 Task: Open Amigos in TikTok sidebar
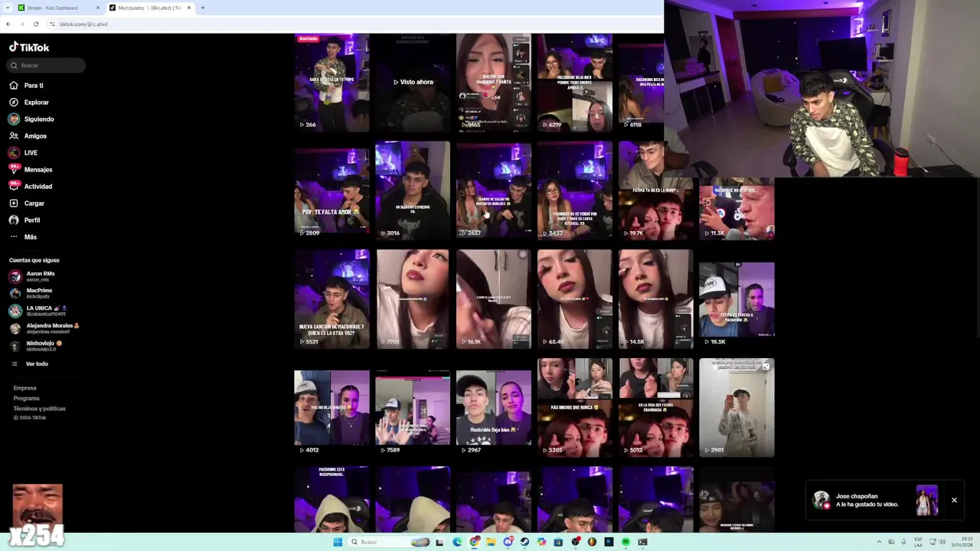(28, 136)
